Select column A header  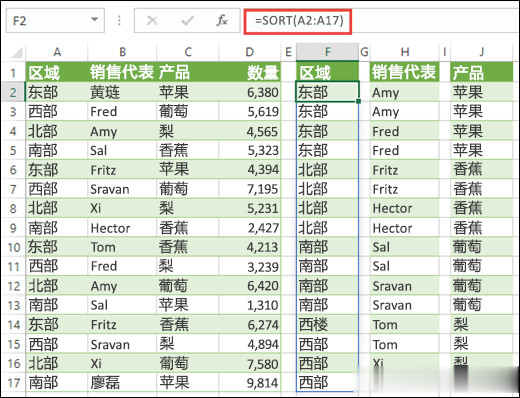[x=57, y=52]
